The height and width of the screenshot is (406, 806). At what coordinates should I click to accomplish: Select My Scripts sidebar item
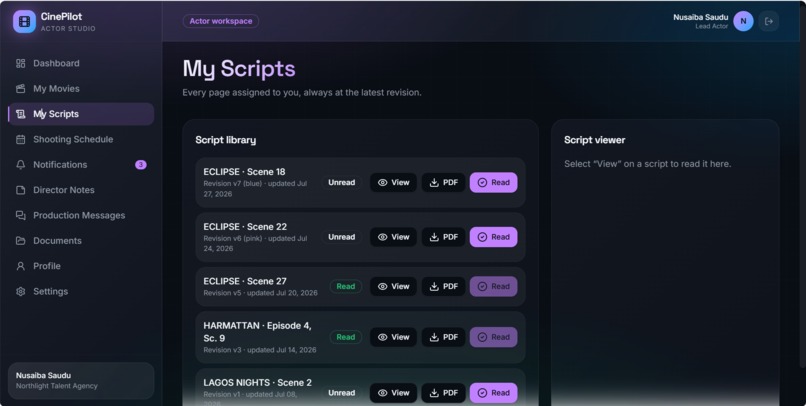[x=81, y=114]
